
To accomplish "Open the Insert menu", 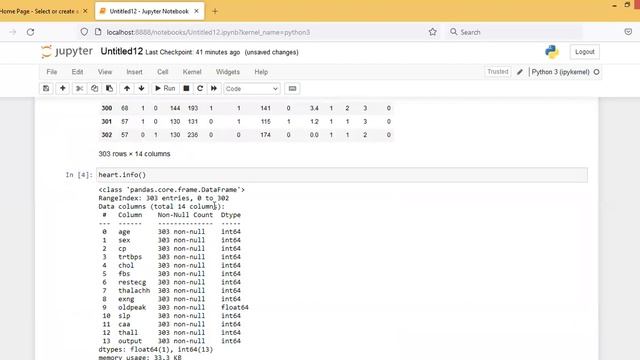I will click(134, 72).
